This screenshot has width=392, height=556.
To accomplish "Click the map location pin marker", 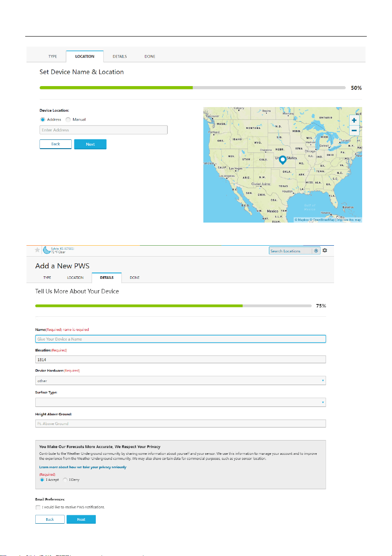I will (x=283, y=160).
